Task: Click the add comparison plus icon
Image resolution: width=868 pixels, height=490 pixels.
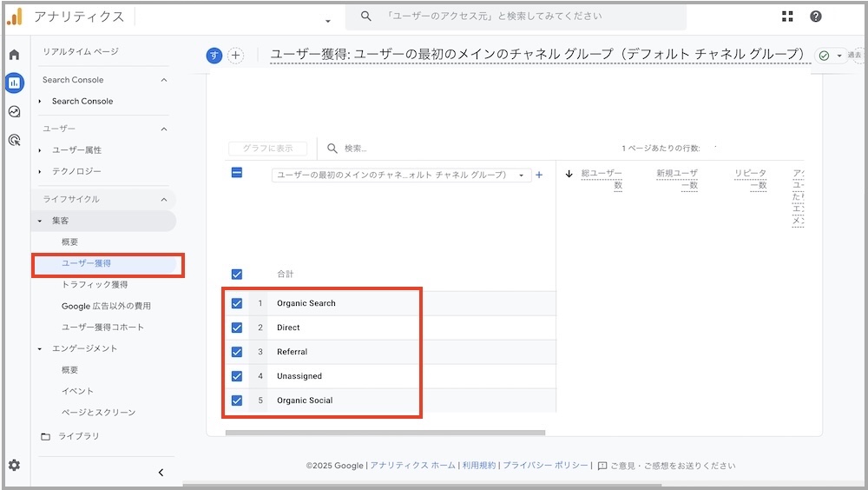Action: [x=236, y=56]
